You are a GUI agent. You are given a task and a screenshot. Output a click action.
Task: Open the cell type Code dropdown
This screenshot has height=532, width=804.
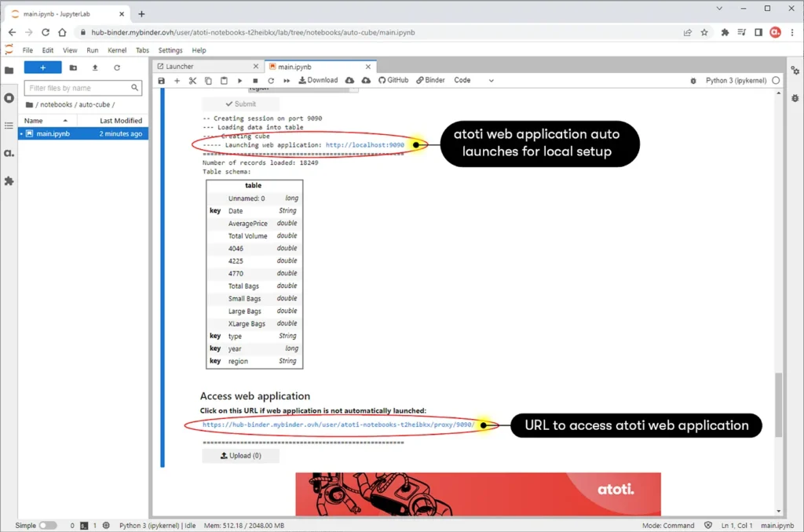[x=473, y=81]
